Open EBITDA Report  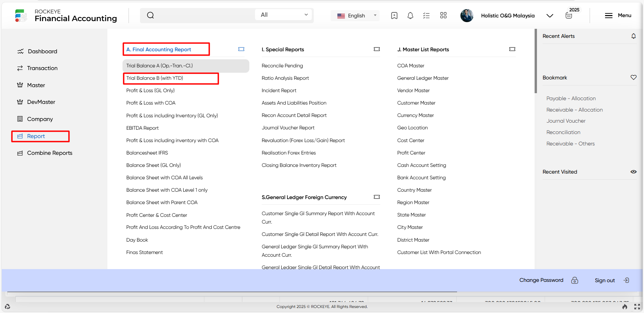pyautogui.click(x=142, y=128)
